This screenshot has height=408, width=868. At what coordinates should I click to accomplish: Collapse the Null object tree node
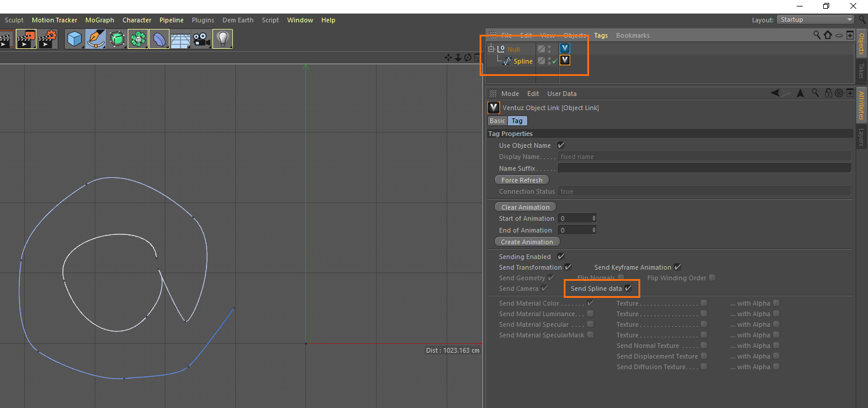pyautogui.click(x=491, y=49)
